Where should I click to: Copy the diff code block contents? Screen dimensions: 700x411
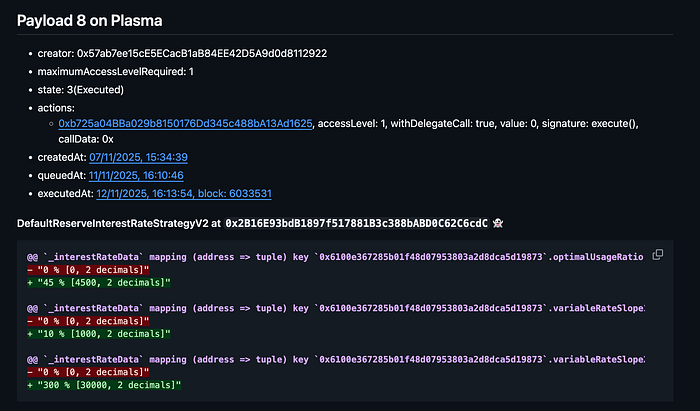tap(657, 255)
